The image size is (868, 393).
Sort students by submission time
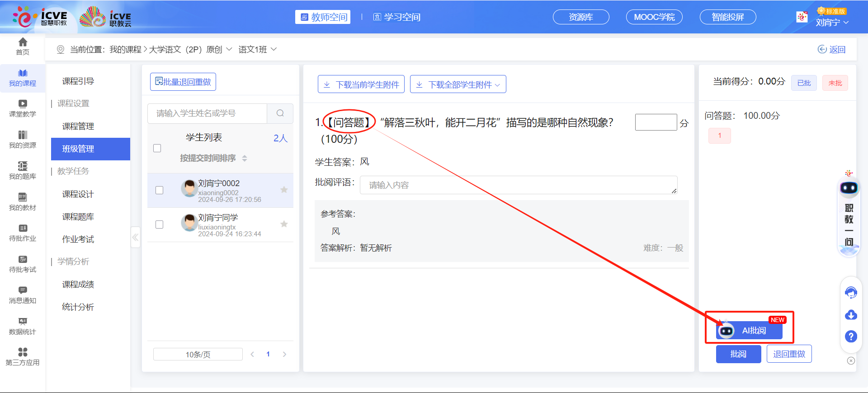213,158
